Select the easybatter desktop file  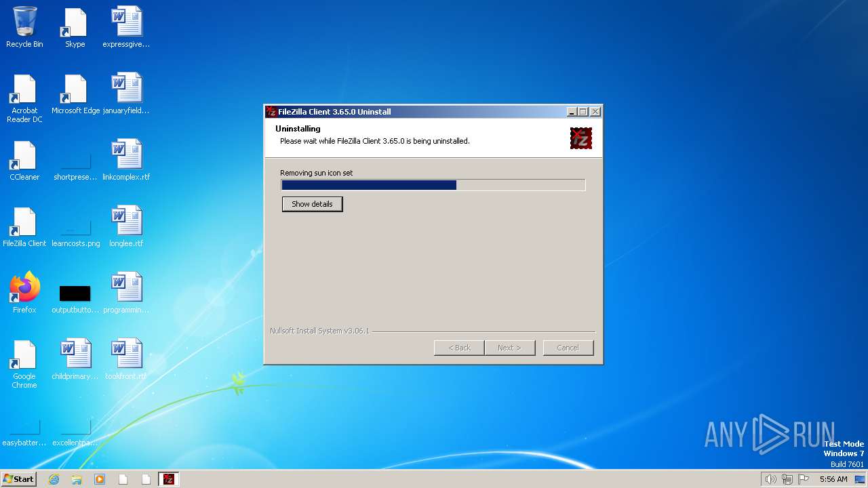click(24, 432)
